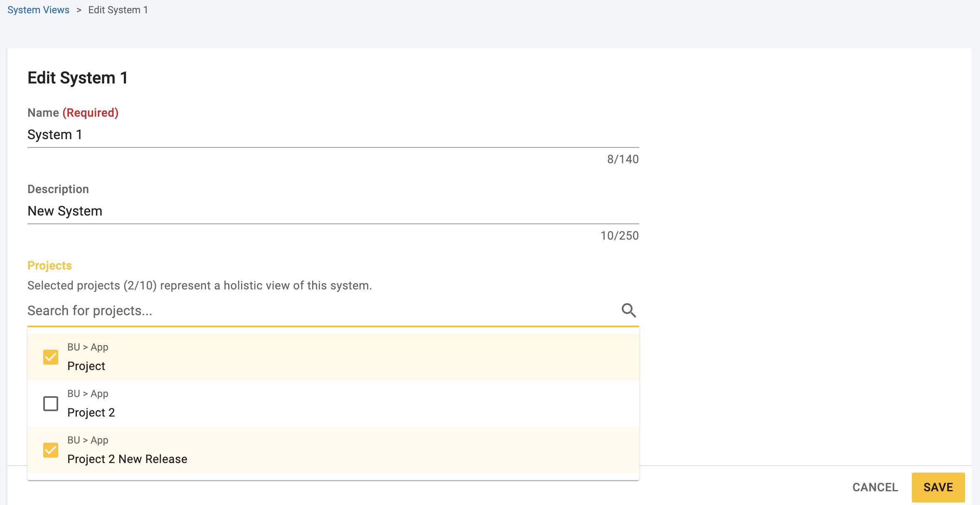
Task: Click the Projects section heading
Action: [49, 265]
